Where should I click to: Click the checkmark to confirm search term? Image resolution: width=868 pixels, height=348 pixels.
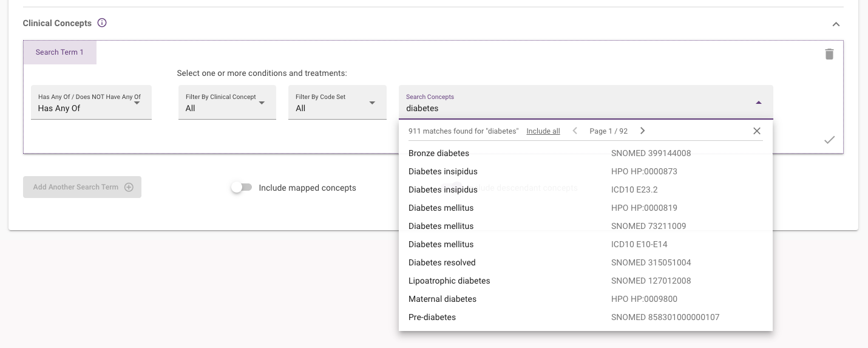(829, 140)
